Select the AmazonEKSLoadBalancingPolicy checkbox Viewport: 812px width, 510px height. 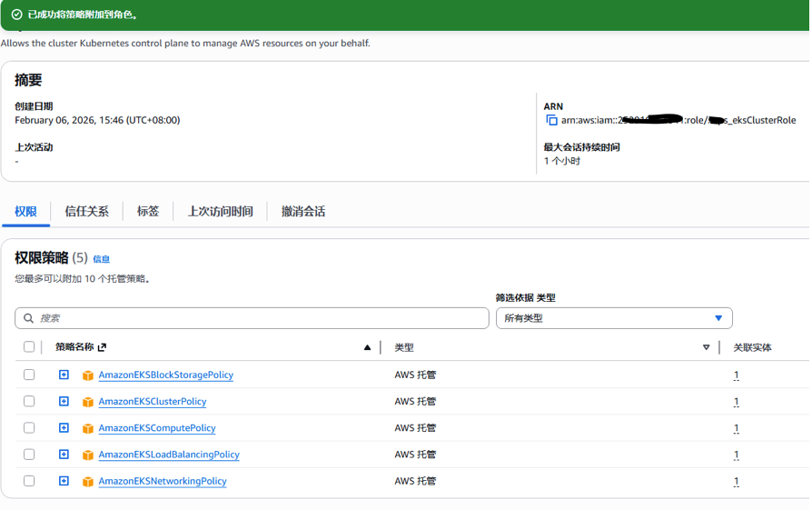(x=29, y=455)
